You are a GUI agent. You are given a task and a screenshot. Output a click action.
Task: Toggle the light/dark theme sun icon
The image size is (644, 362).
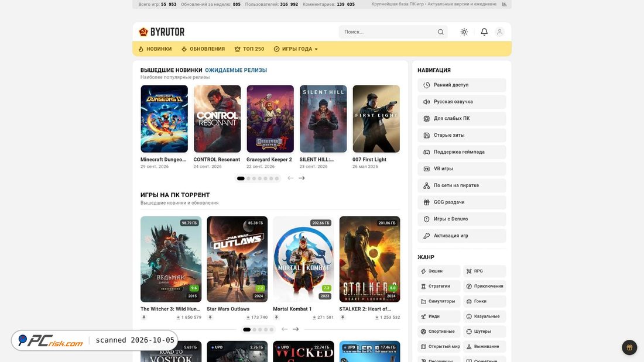pos(464,32)
